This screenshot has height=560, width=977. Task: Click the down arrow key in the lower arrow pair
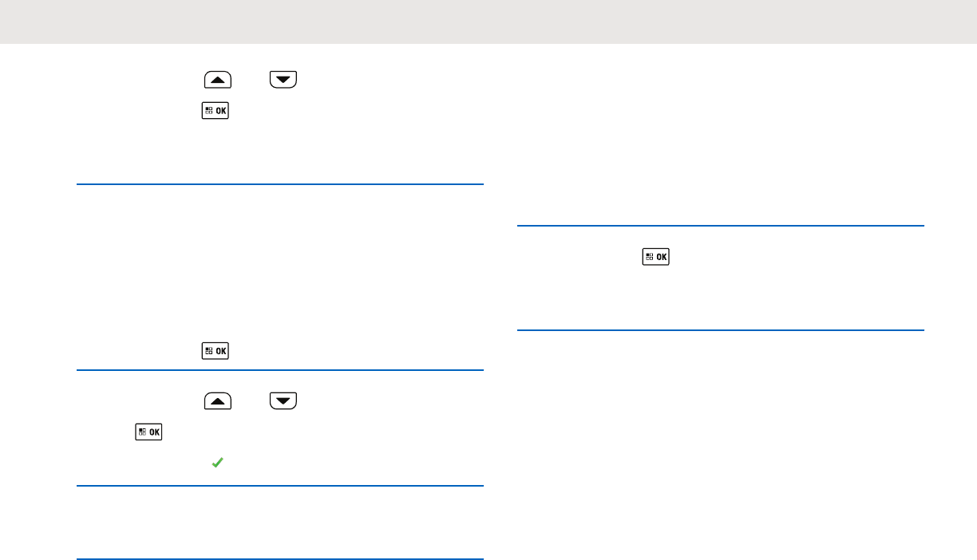pyautogui.click(x=283, y=400)
